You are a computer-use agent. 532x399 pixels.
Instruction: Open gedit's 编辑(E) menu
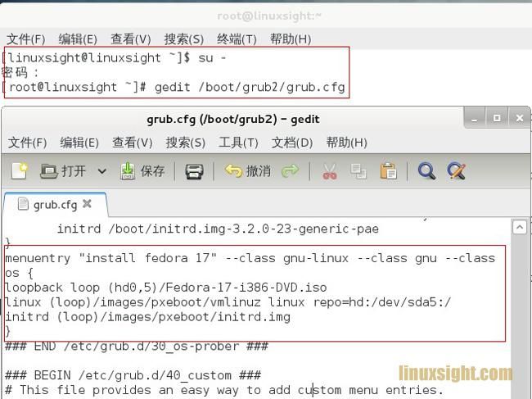coord(79,143)
